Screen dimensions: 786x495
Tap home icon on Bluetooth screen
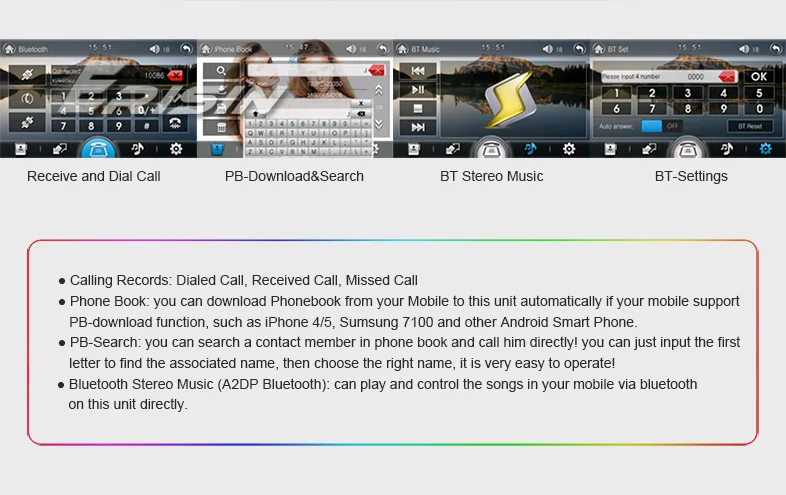(x=9, y=49)
